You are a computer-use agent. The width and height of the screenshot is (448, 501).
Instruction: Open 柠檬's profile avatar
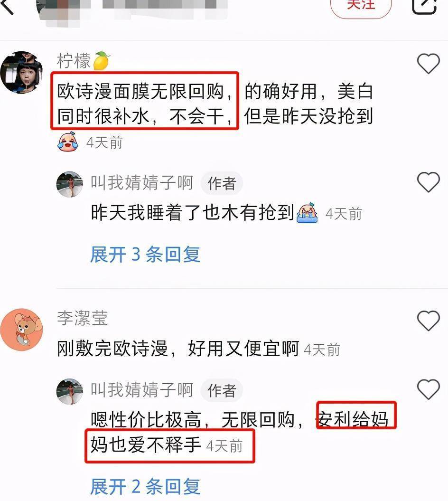click(x=21, y=72)
